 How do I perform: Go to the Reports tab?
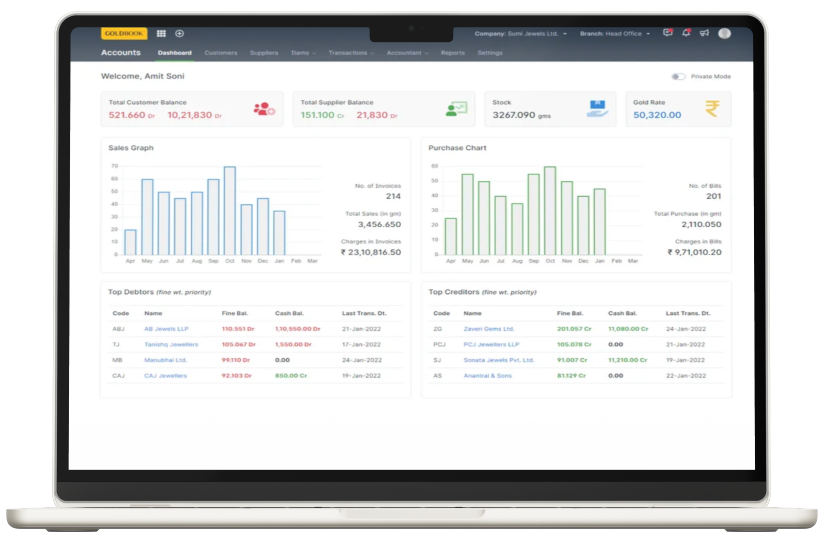[452, 53]
